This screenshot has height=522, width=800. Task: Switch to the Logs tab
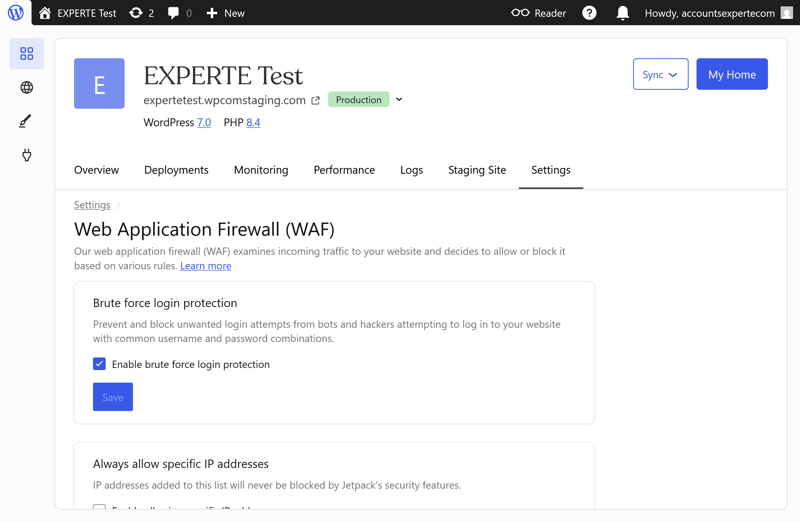pos(411,170)
